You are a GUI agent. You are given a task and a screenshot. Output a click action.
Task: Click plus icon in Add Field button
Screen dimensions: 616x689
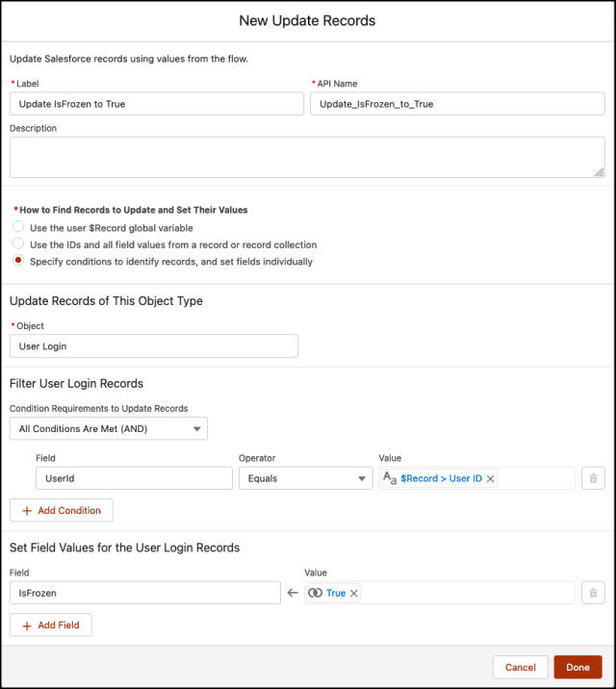[27, 625]
